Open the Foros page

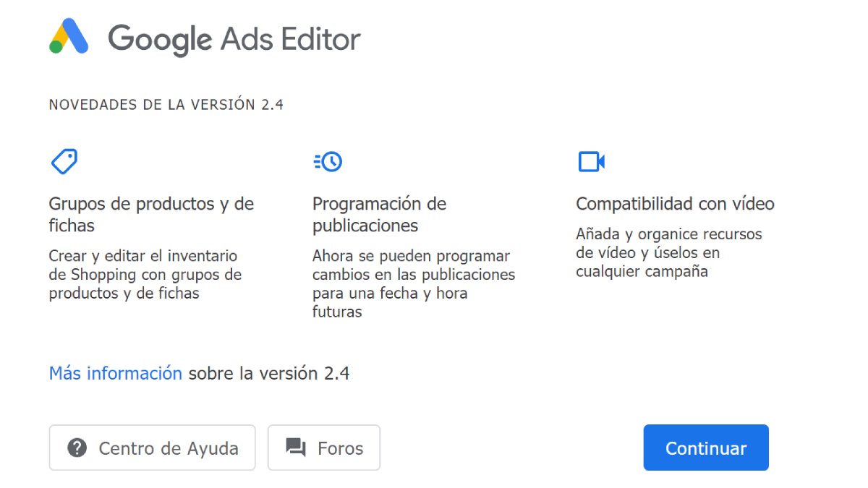tap(324, 448)
